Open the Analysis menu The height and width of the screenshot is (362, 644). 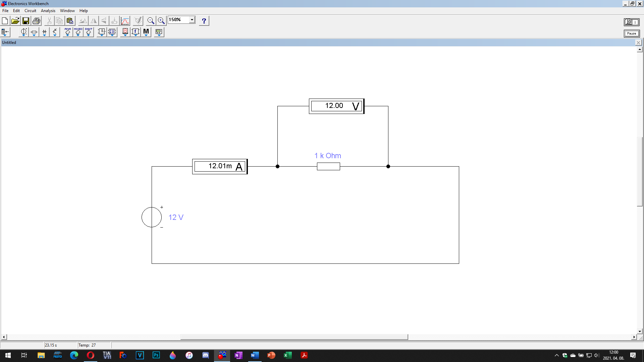pyautogui.click(x=48, y=11)
